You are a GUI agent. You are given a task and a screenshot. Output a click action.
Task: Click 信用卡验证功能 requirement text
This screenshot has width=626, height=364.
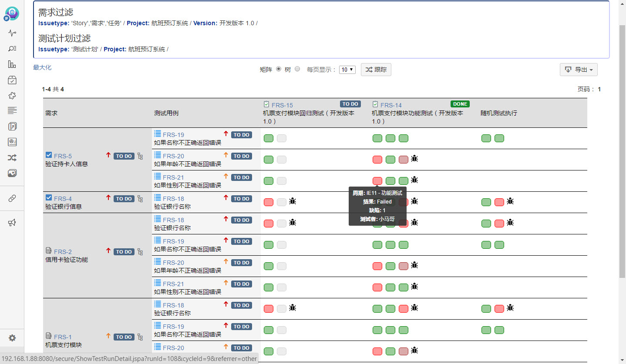pos(67,260)
